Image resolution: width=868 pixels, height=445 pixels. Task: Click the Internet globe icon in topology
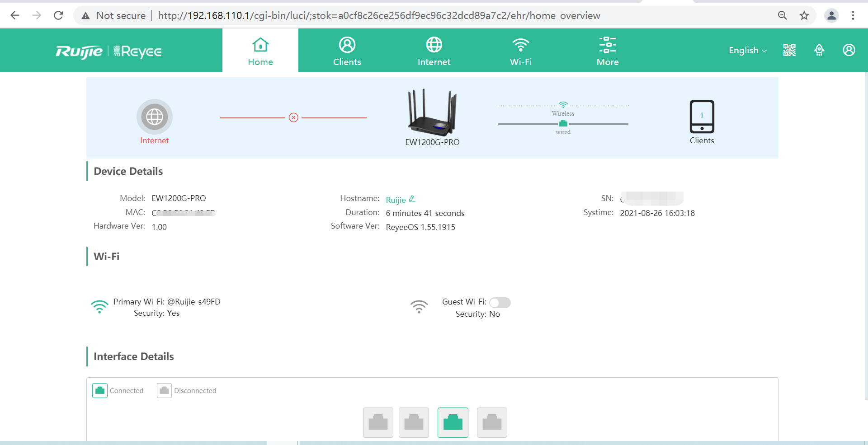tap(155, 117)
